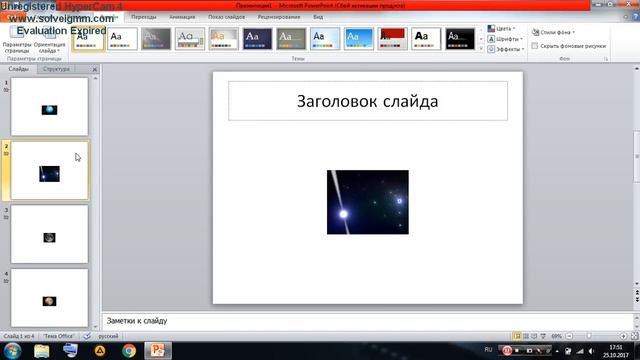Apply the orange accented theme thumbnail
The image size is (640, 360).
[223, 39]
